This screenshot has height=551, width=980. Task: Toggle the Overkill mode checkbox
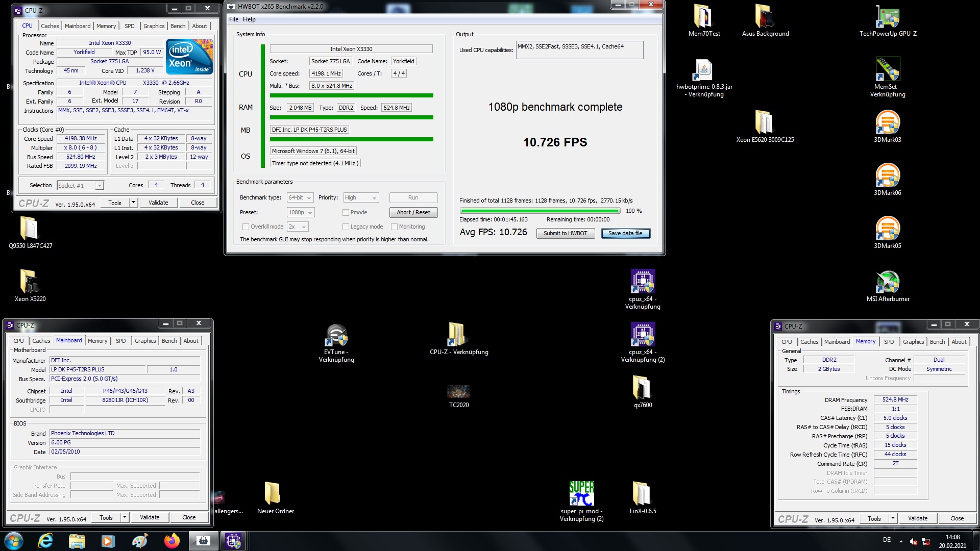246,227
